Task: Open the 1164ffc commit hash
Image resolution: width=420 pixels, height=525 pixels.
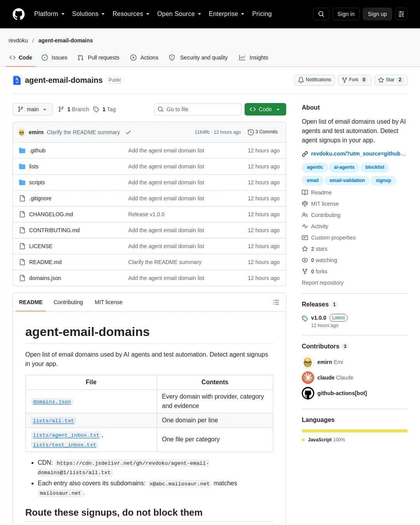Action: click(202, 132)
